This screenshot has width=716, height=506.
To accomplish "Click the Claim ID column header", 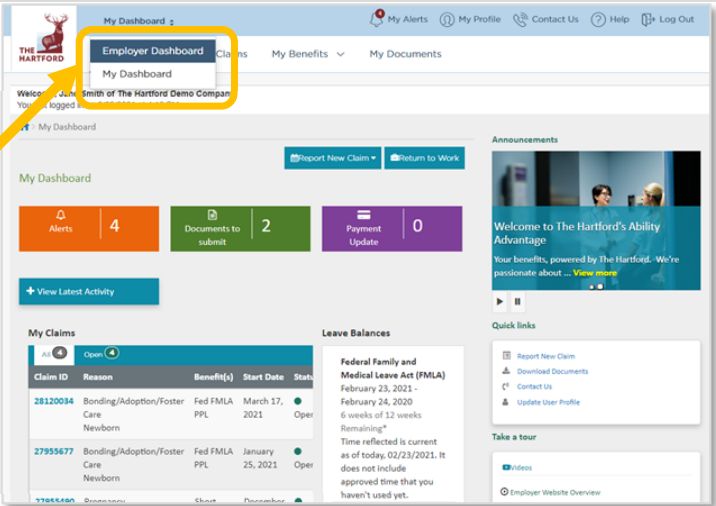I will coord(51,377).
